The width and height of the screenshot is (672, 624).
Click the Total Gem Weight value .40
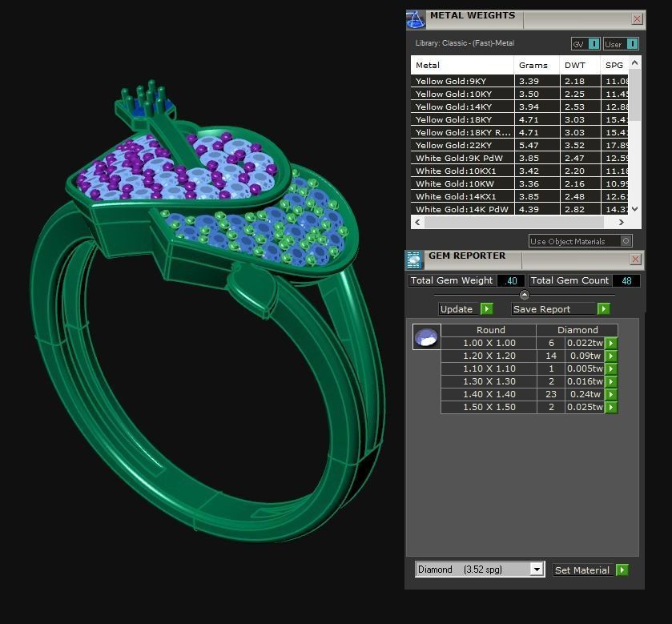pyautogui.click(x=511, y=280)
